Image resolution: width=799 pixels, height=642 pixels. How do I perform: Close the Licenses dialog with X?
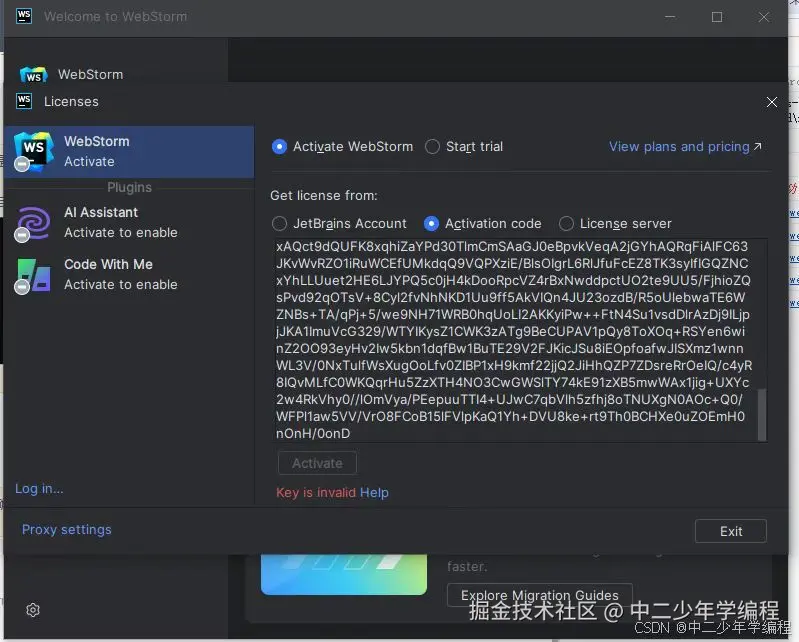(x=771, y=102)
